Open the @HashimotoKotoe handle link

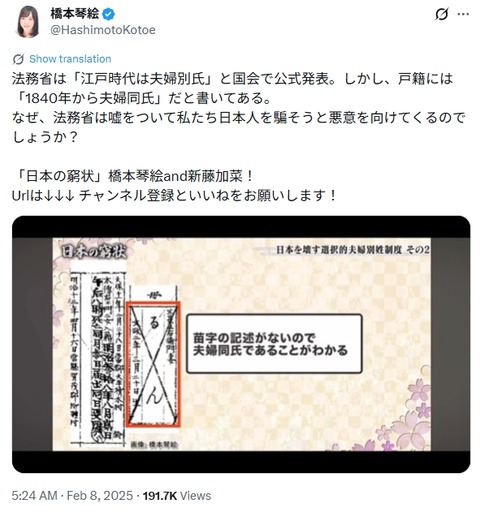click(103, 30)
